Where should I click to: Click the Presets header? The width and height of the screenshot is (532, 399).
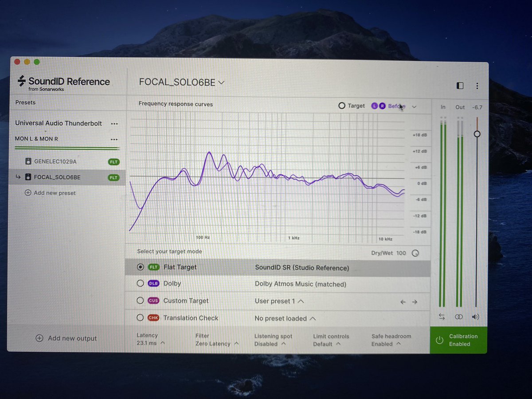point(25,102)
